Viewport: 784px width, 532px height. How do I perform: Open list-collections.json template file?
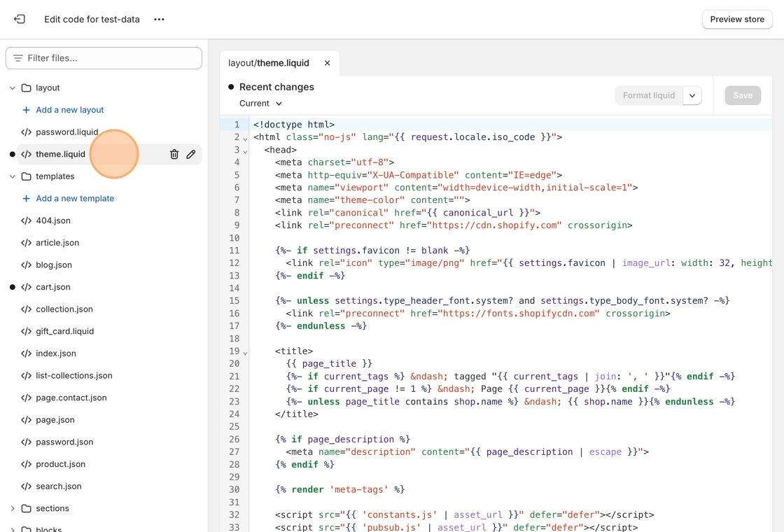coord(74,375)
